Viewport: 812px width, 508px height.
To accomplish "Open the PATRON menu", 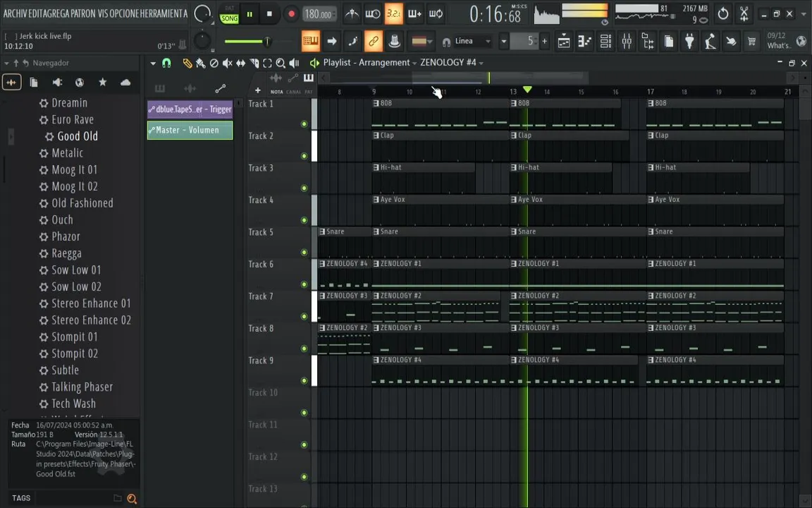I will click(83, 13).
